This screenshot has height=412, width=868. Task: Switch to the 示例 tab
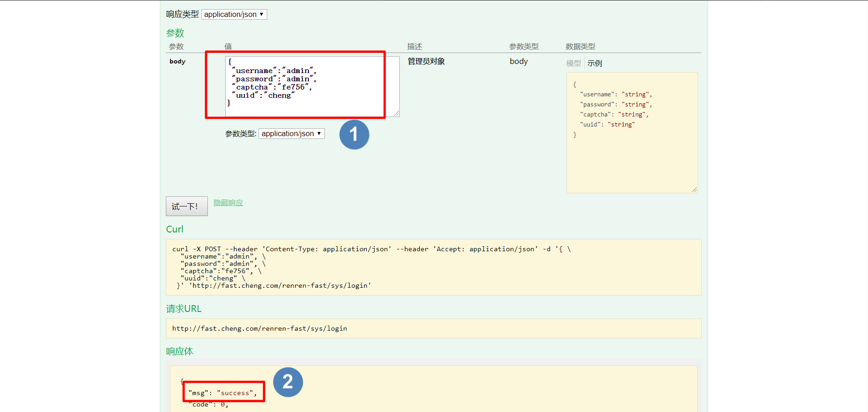[594, 63]
